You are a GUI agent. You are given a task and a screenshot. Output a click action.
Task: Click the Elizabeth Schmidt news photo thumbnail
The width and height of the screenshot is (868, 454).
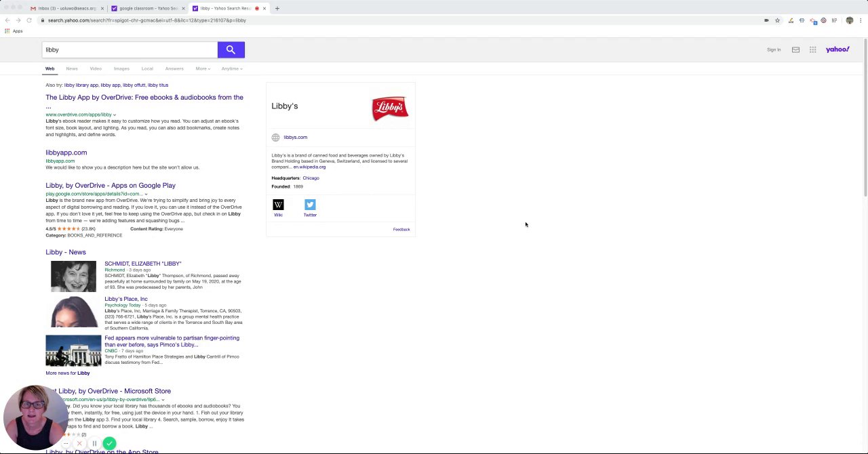(73, 276)
